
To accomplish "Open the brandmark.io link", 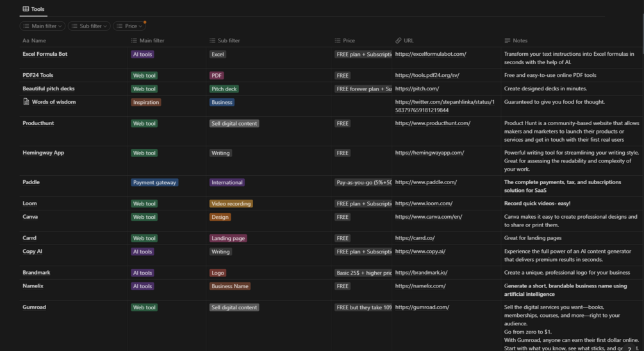I will tap(422, 273).
